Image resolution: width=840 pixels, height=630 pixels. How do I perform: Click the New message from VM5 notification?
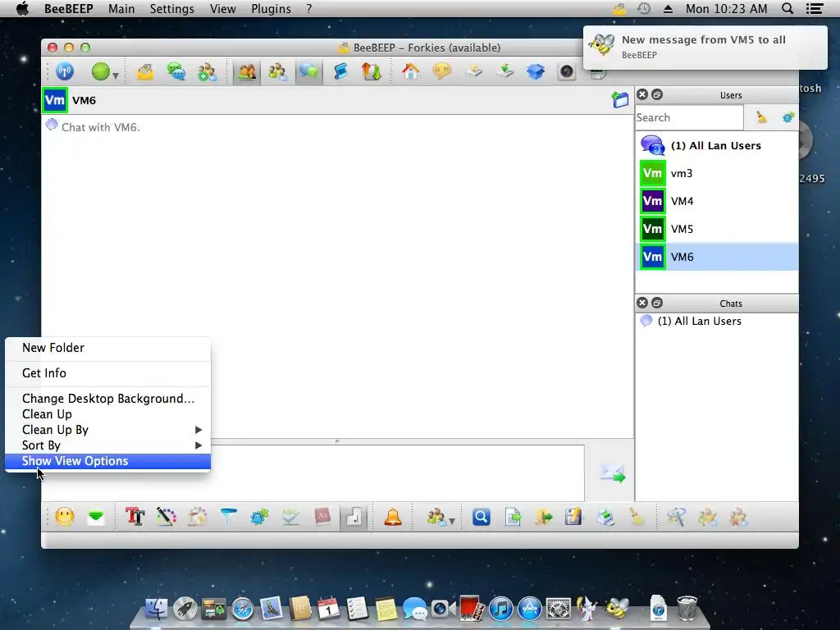point(705,47)
